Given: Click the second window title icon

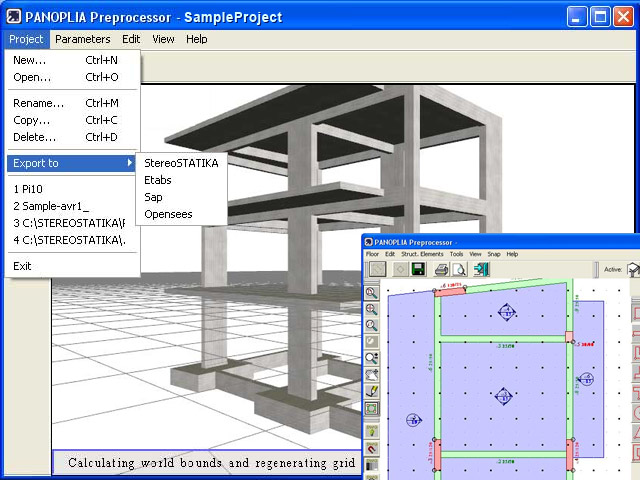Looking at the screenshot, I should (368, 242).
